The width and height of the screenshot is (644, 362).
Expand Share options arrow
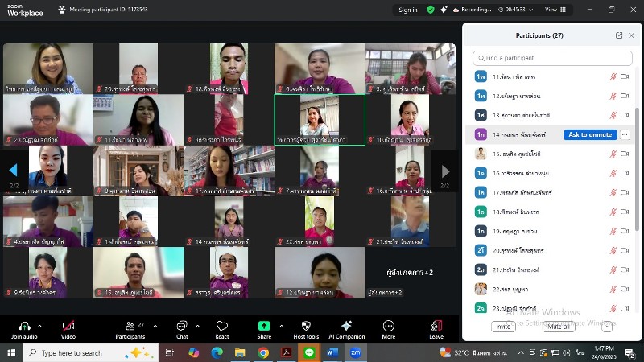281,326
